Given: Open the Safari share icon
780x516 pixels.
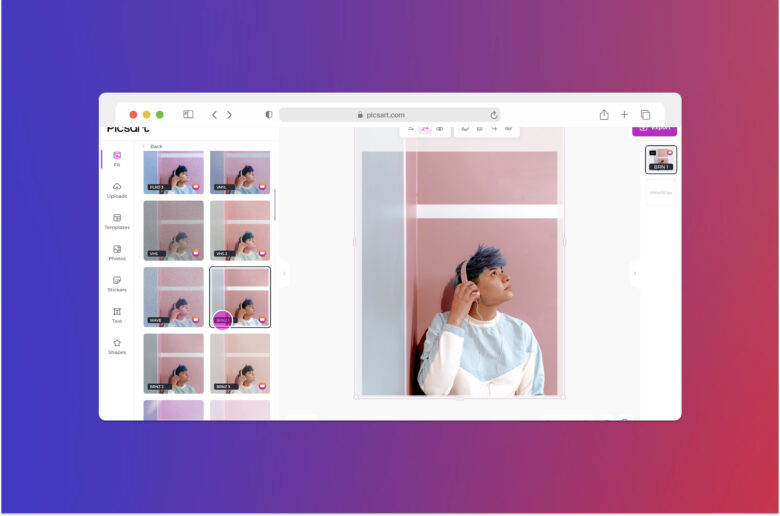Looking at the screenshot, I should (604, 115).
